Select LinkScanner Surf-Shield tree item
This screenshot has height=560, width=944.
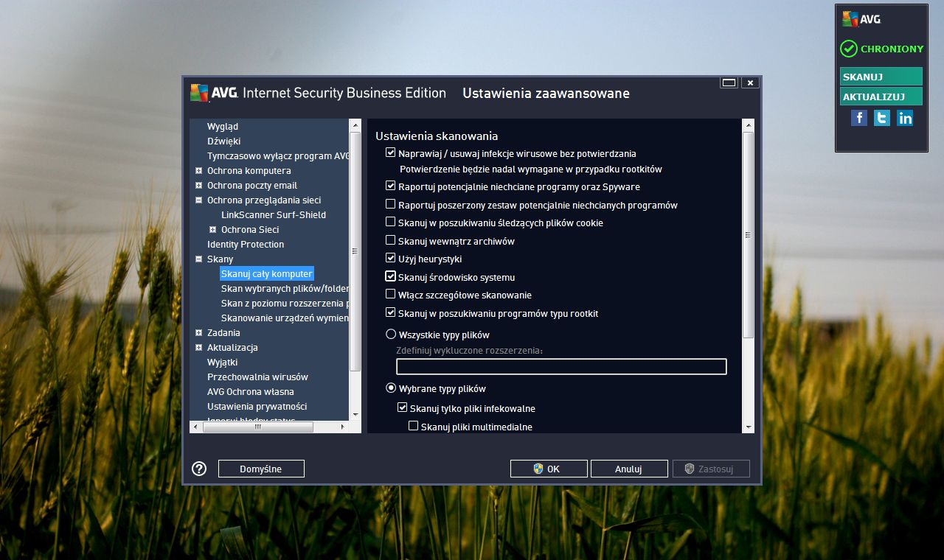coord(274,215)
